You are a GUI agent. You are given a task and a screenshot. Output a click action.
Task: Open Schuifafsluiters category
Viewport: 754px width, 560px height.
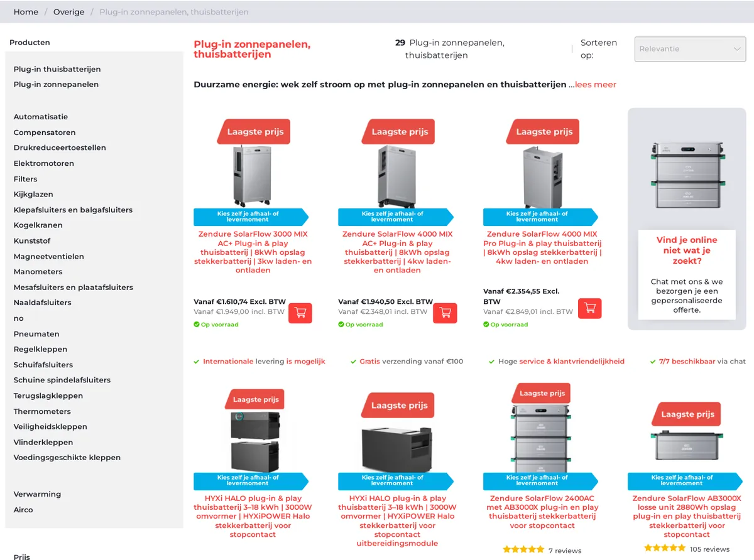[43, 364]
